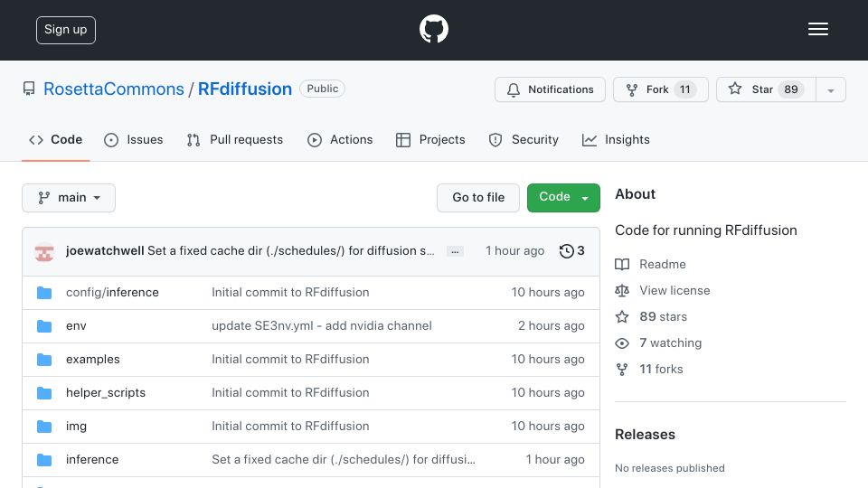
Task: Open the Readme link in About
Action: 663,265
